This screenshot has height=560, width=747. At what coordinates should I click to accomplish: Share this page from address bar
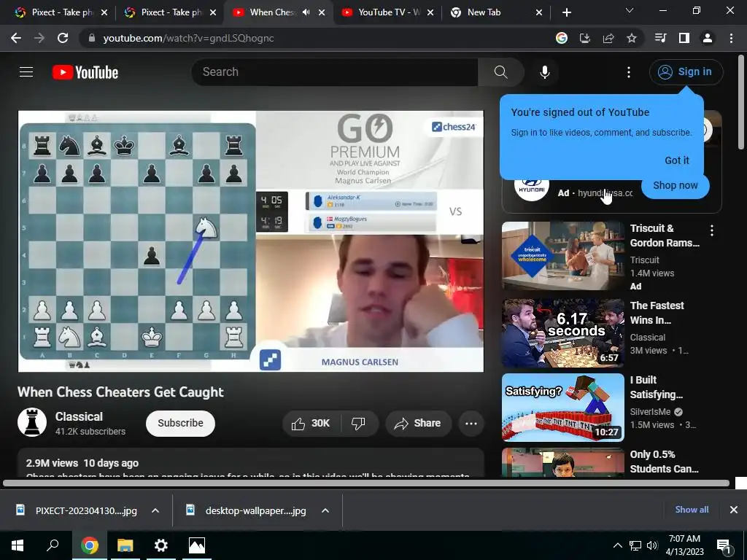pos(608,38)
